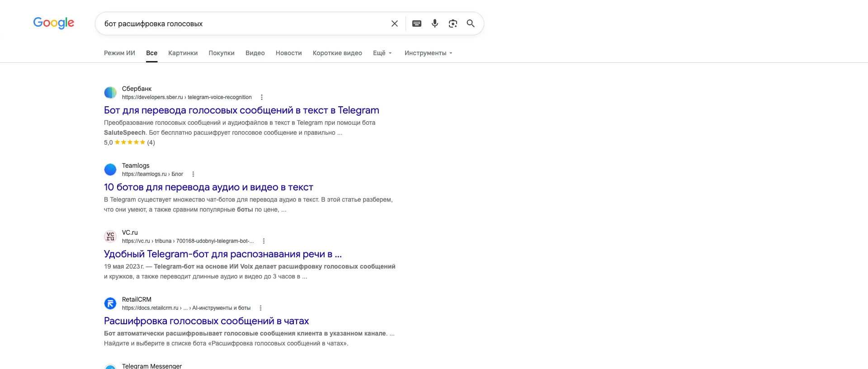Open the on-screen keyboard icon
This screenshot has height=369, width=868.
click(417, 24)
